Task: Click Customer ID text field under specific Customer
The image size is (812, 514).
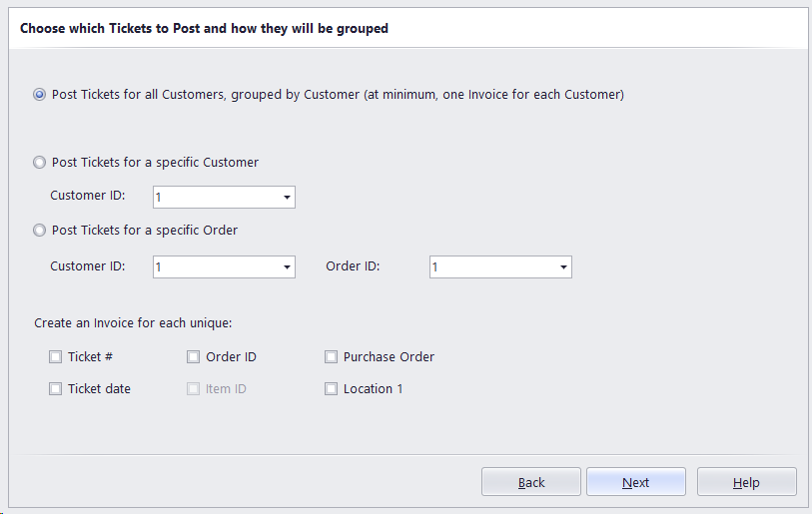Action: tap(215, 198)
